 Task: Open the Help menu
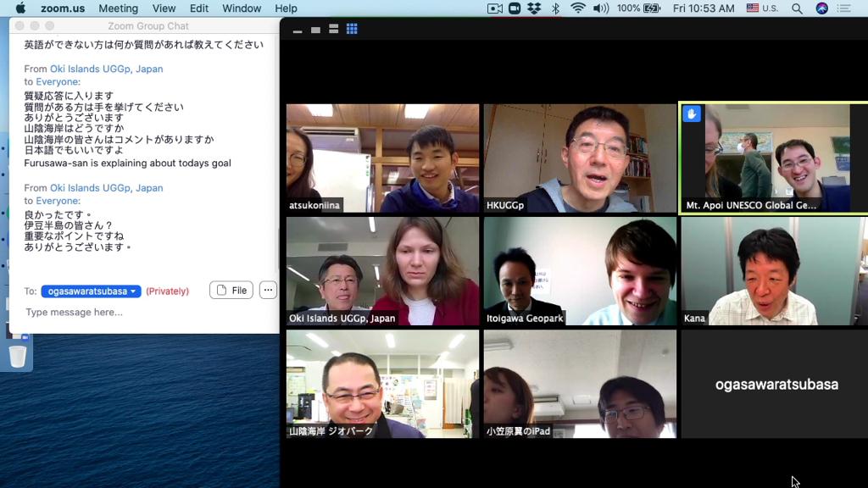(x=286, y=8)
